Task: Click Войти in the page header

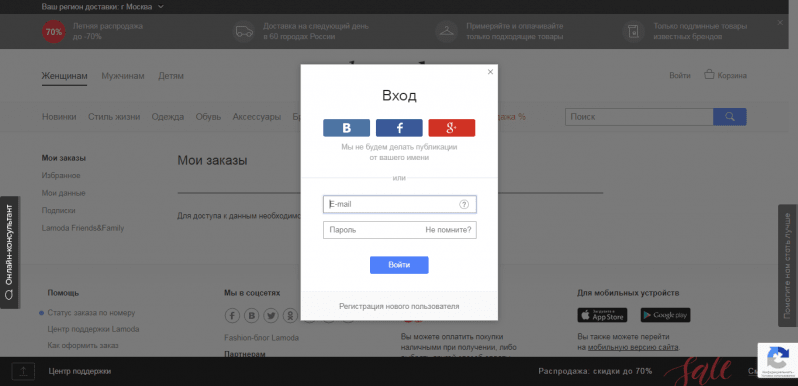Action: 679,75
